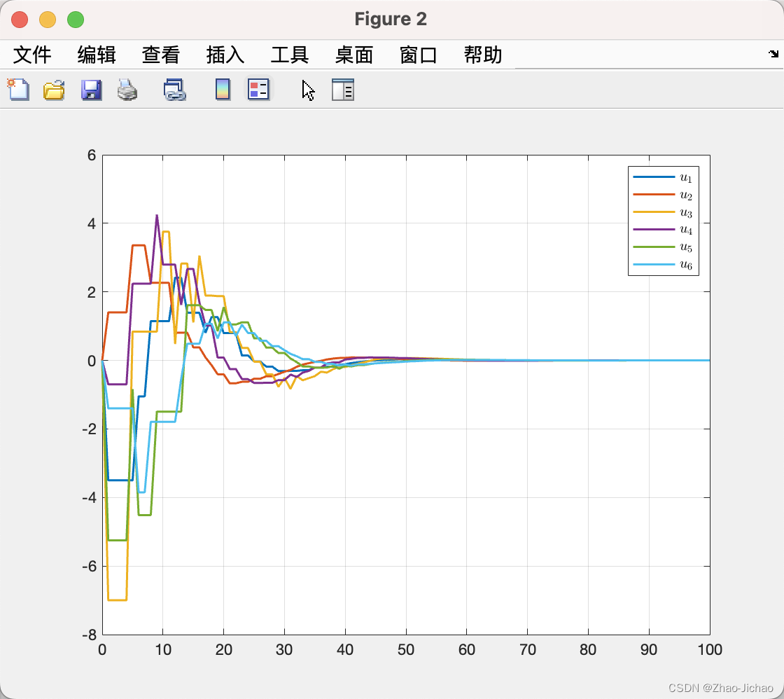Click the dock figure arrow in menu bar

click(773, 54)
